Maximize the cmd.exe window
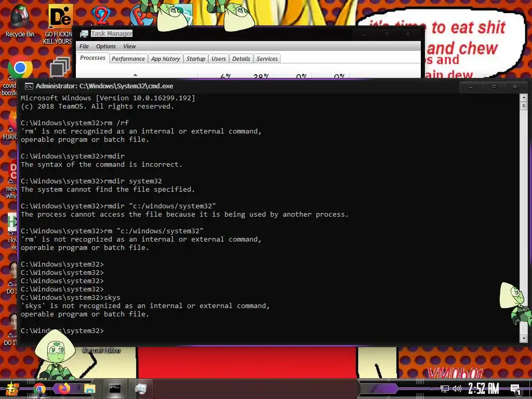The width and height of the screenshot is (532, 399). point(494,87)
